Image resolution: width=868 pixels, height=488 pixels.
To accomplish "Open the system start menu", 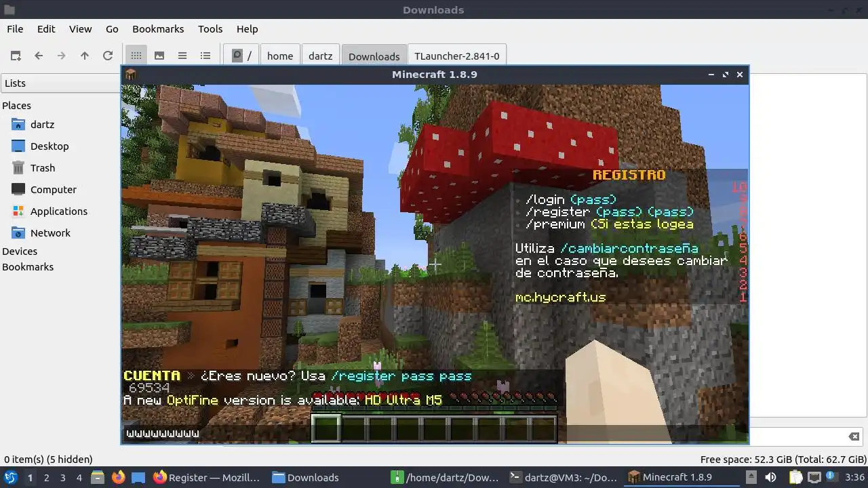I will pos(10,477).
